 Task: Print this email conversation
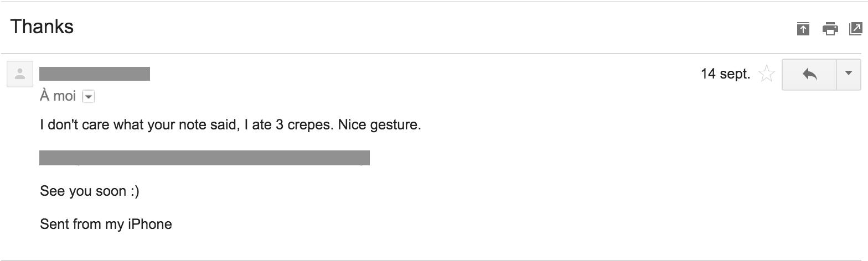[x=830, y=29]
